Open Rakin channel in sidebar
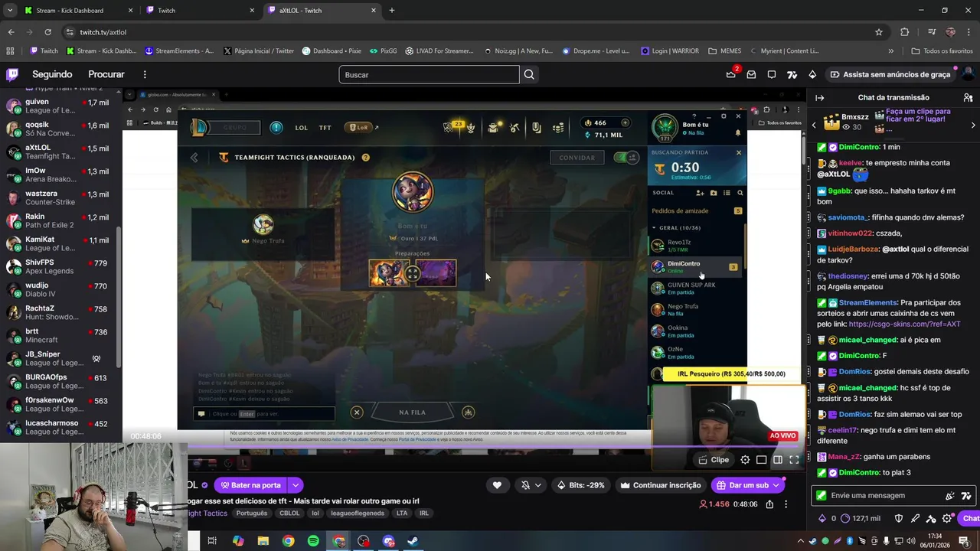Screen dimensions: 980x551 60,220
